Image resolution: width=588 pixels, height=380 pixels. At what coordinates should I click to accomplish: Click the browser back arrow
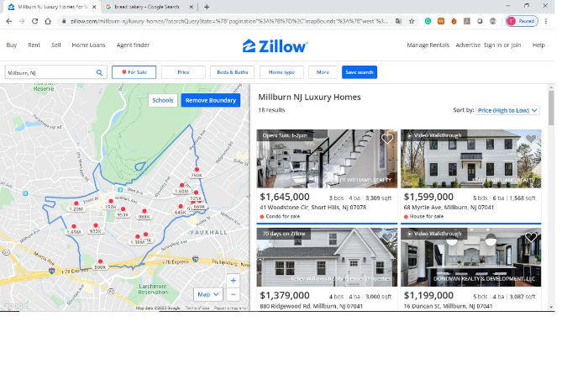point(9,21)
